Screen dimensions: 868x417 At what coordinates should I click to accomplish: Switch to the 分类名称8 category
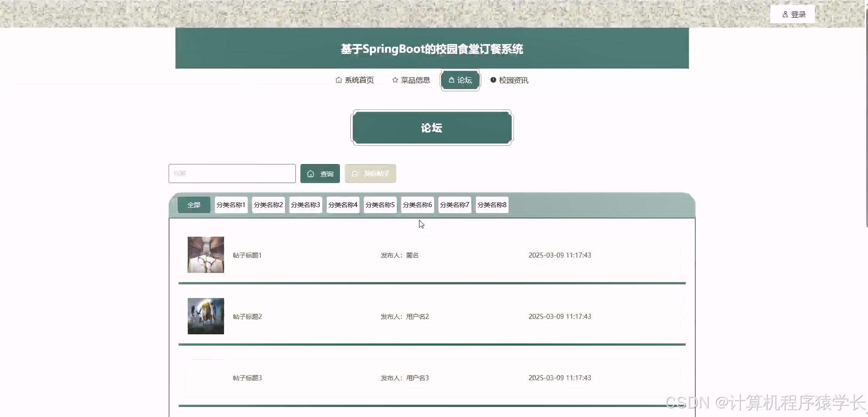pos(492,204)
